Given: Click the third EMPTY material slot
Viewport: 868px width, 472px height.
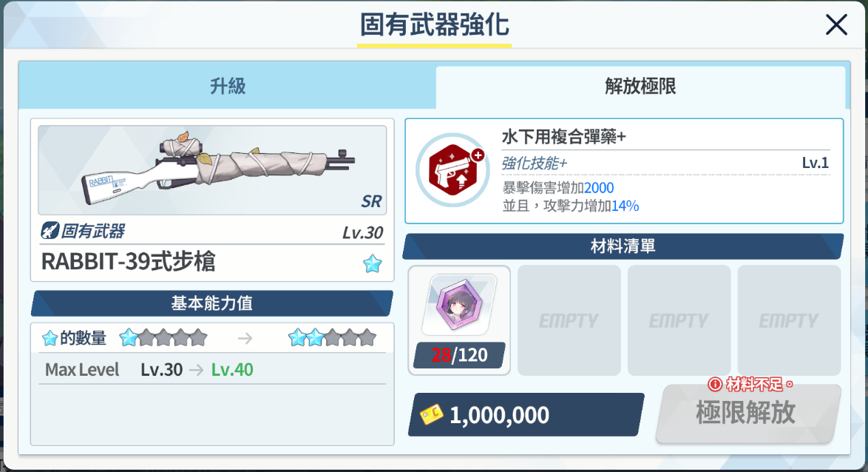Looking at the screenshot, I should (x=789, y=320).
